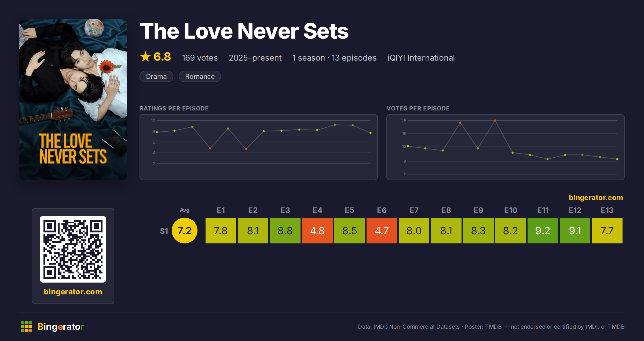
Task: Select the E4 tile rated 4.8
Action: pos(317,231)
